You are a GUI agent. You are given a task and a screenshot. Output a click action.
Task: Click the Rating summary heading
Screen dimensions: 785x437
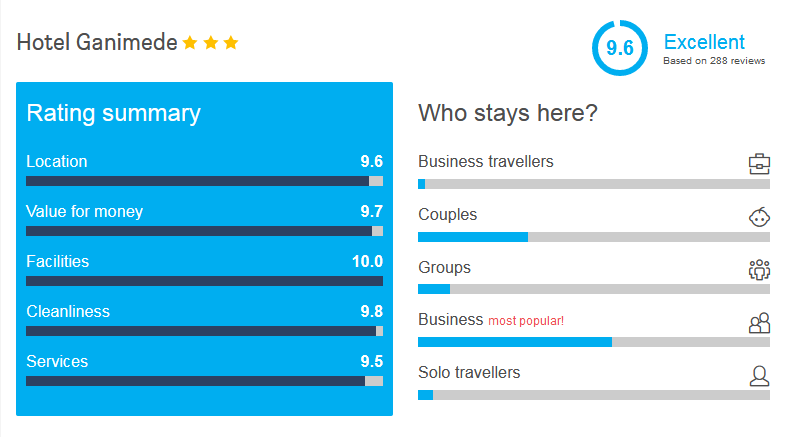[114, 113]
